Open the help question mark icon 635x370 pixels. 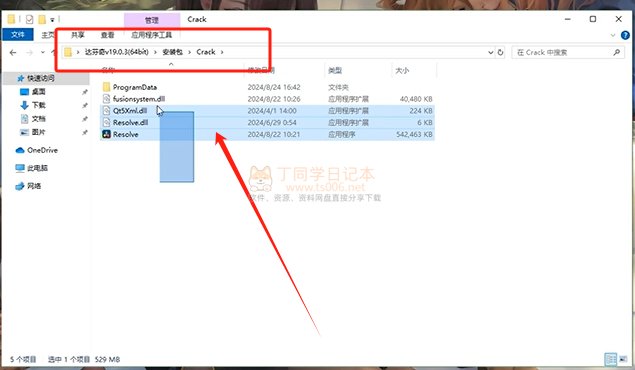point(625,35)
